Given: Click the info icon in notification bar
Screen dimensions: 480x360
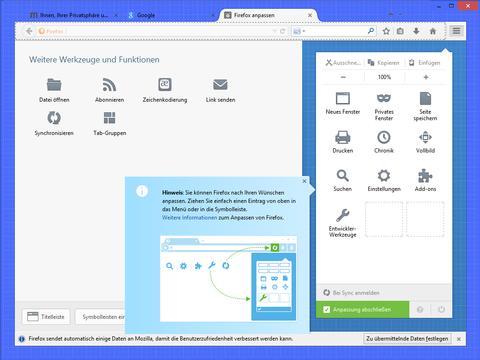Looking at the screenshot, I should (x=22, y=339).
